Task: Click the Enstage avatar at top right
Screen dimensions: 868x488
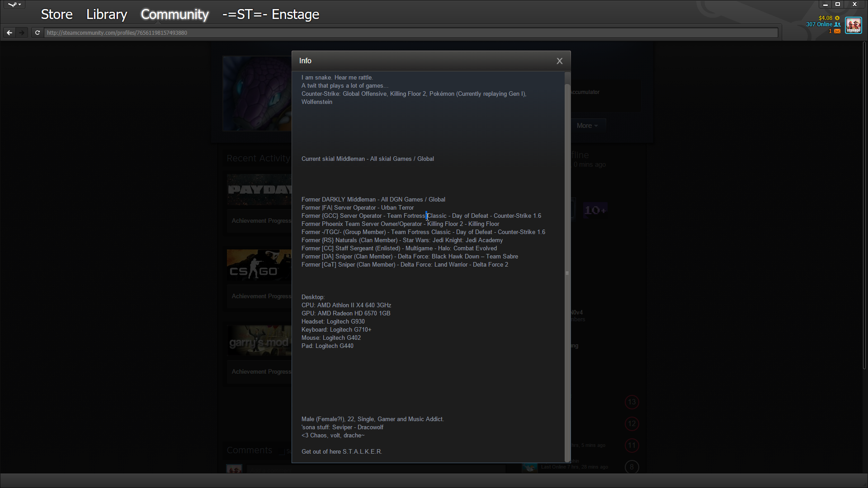Action: click(854, 25)
